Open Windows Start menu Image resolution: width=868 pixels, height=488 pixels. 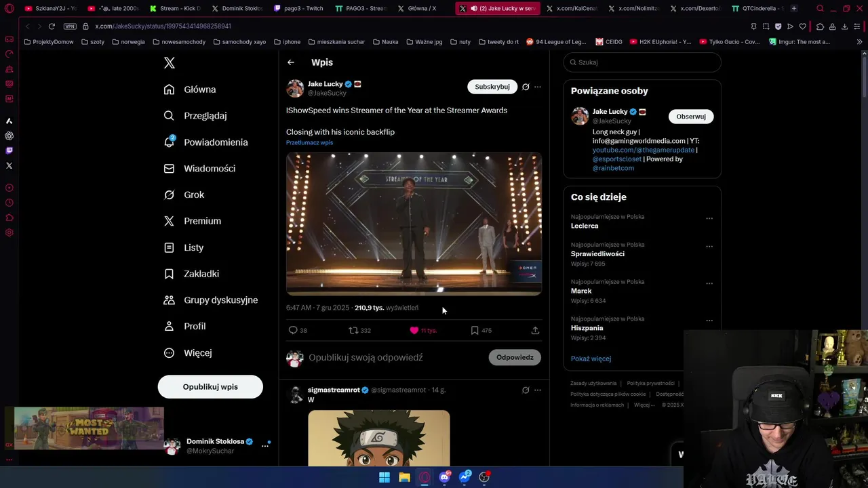384,477
